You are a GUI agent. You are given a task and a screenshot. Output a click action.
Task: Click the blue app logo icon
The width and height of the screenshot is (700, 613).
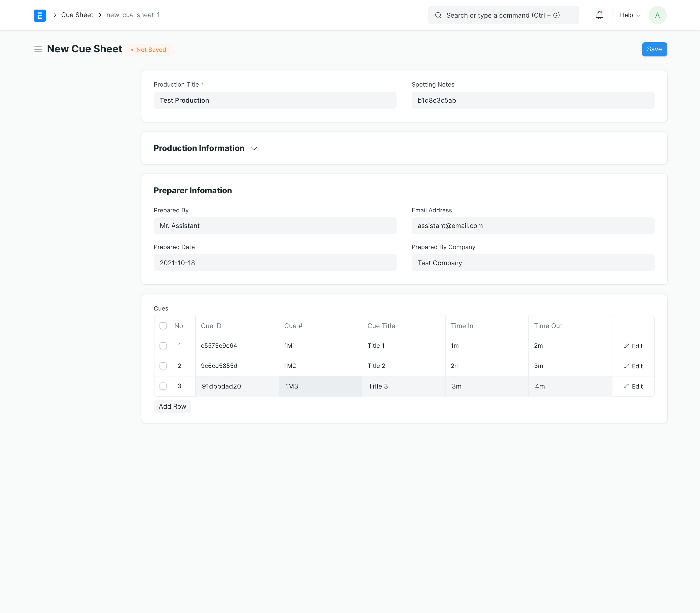[x=40, y=15]
